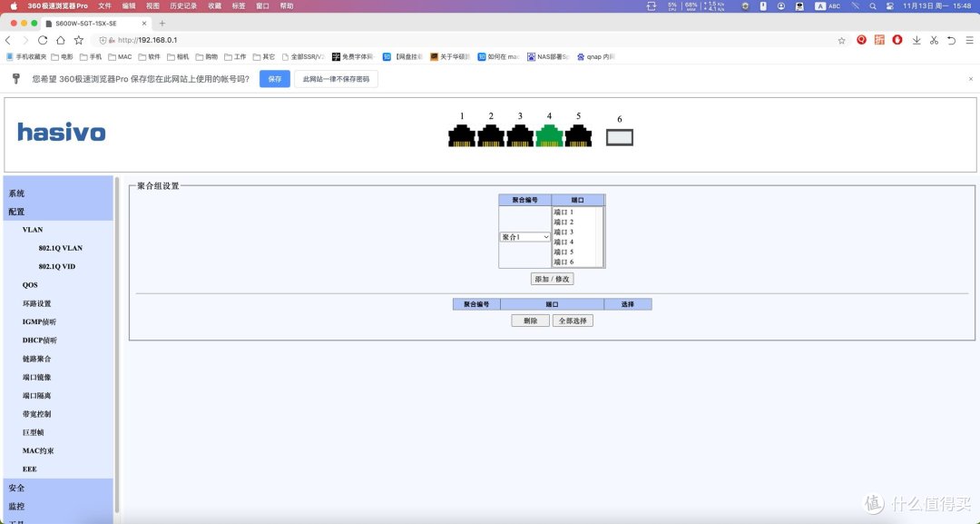Click 此网站一律不保存密码 button
980x524 pixels.
(337, 79)
